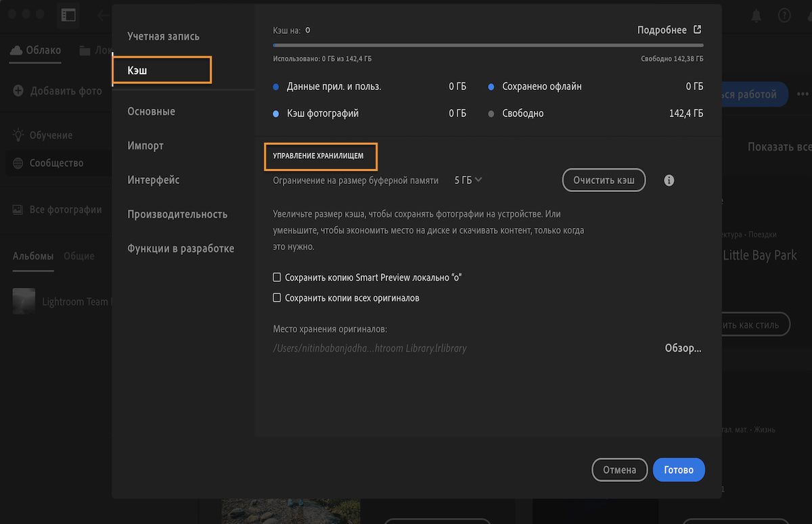Switch to the Общие albums tab

79,256
